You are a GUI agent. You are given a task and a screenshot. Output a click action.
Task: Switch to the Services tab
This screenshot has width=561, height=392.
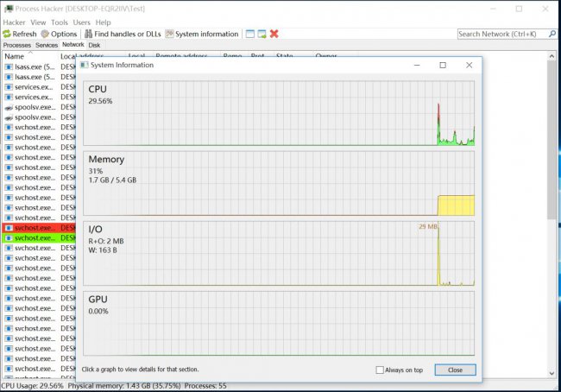47,45
